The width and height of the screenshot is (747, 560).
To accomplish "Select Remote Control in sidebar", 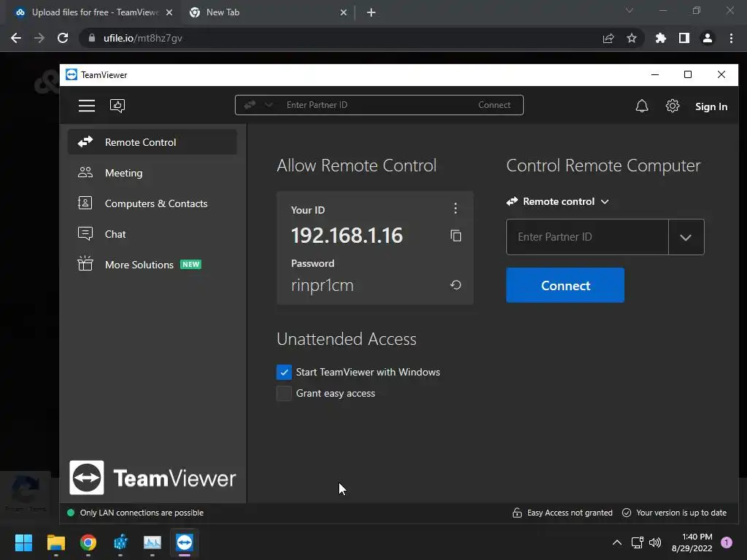I will click(152, 142).
